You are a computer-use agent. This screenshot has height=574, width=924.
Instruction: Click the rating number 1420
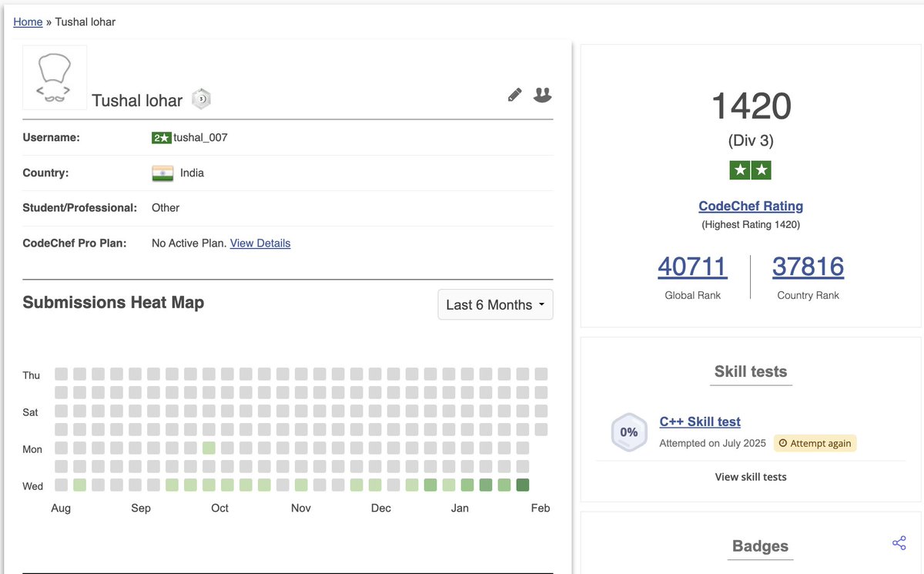(751, 106)
